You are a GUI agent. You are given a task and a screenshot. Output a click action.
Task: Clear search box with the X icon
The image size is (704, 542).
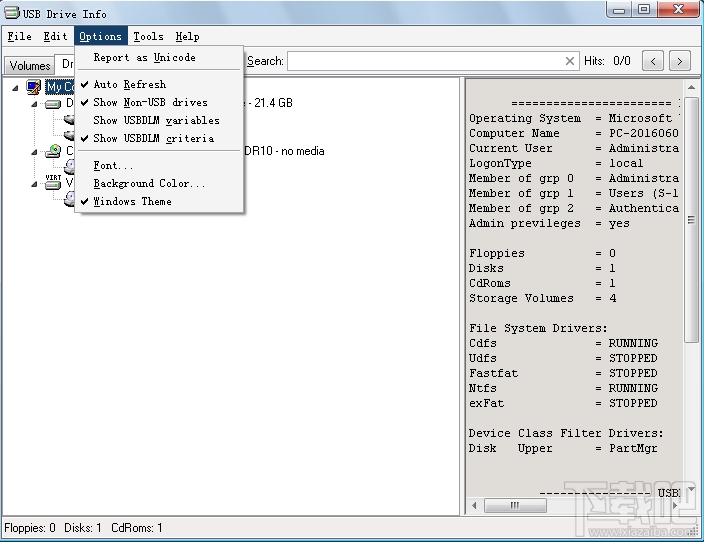coord(569,61)
